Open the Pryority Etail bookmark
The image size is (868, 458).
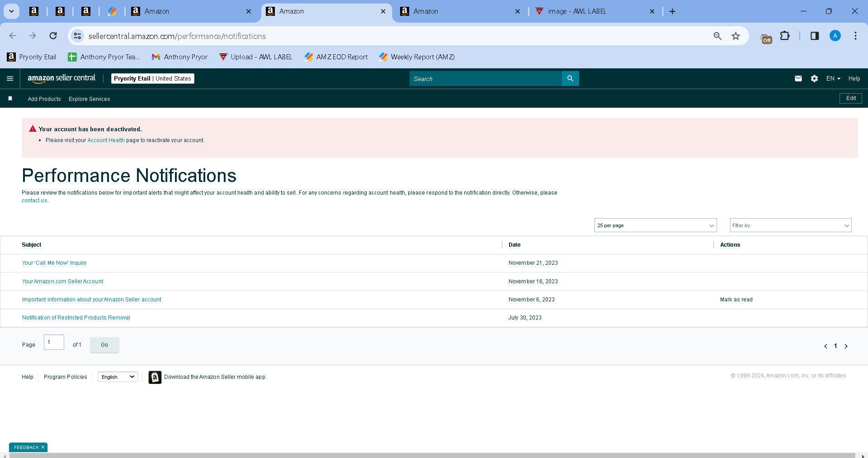(32, 57)
